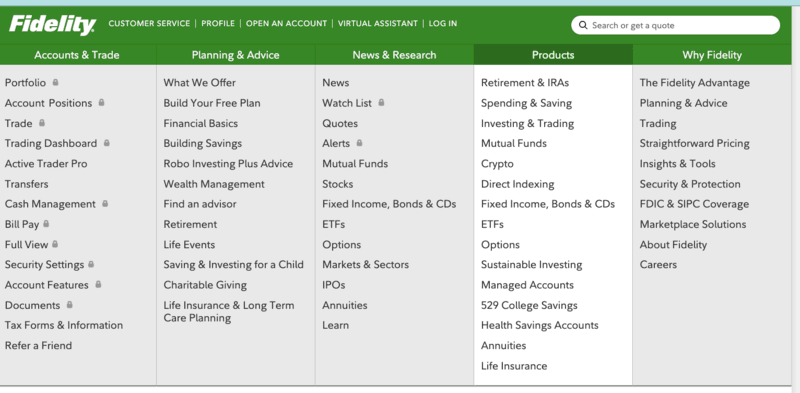Open Life Insurance & Long Term Care Planning
This screenshot has height=393, width=800.
pyautogui.click(x=229, y=311)
